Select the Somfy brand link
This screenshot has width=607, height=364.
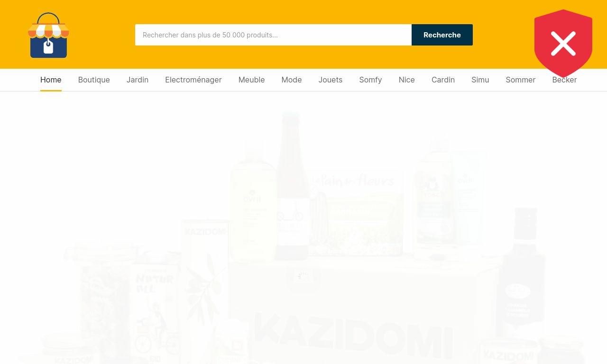370,80
